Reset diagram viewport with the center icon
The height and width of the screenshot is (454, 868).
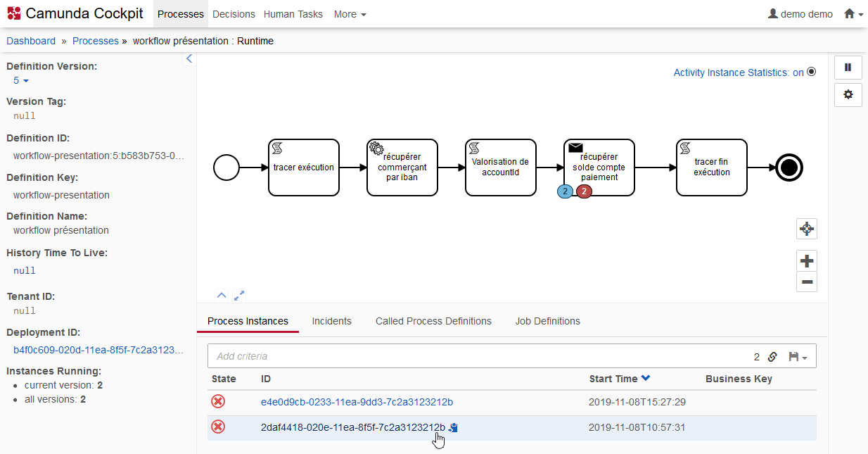pos(806,229)
